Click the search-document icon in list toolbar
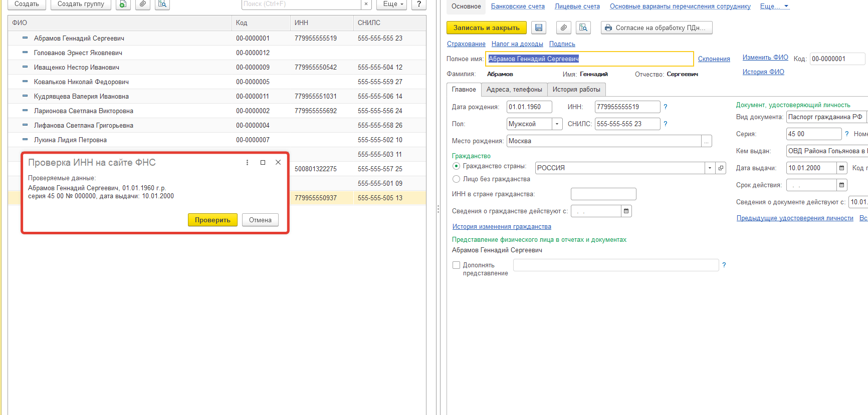The height and width of the screenshot is (415, 868). (162, 4)
